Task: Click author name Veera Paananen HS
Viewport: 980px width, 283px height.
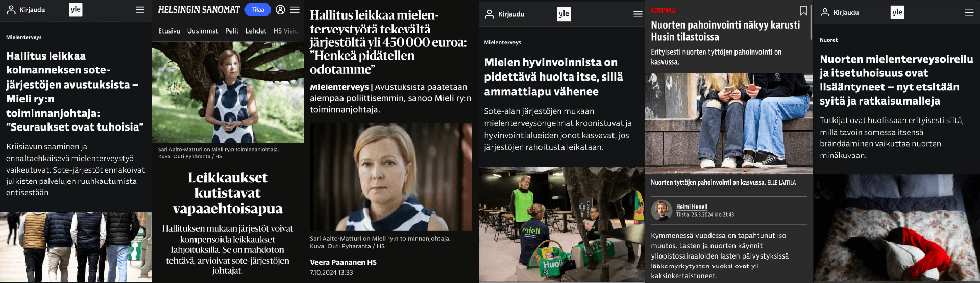Action: click(x=343, y=262)
